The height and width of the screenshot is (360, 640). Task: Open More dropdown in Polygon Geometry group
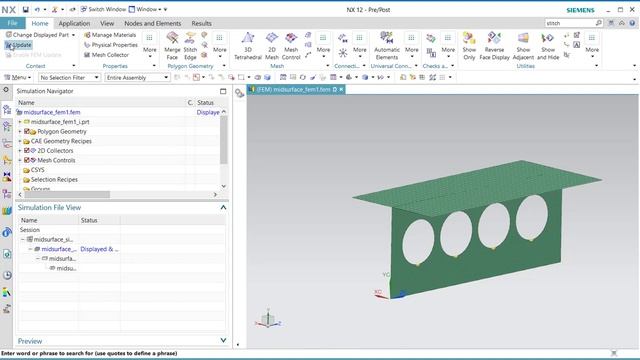(x=220, y=46)
